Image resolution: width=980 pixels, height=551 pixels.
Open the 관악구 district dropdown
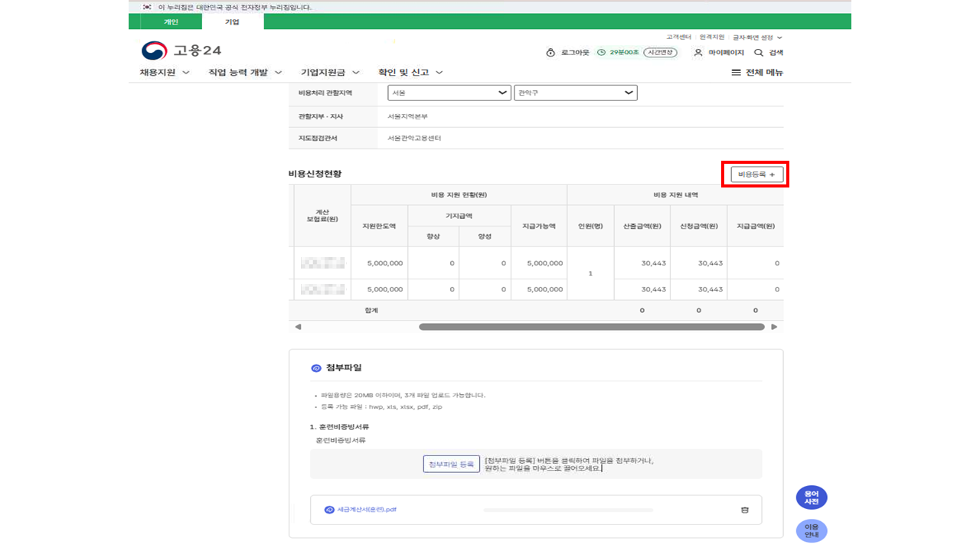[576, 93]
